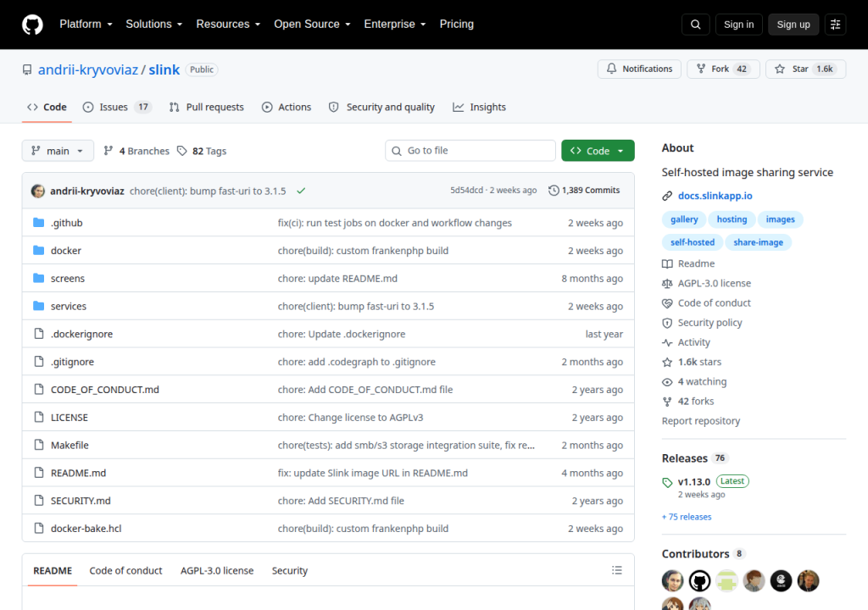Open the green Code dropdown button
Image resolution: width=868 pixels, height=610 pixels.
pyautogui.click(x=598, y=151)
